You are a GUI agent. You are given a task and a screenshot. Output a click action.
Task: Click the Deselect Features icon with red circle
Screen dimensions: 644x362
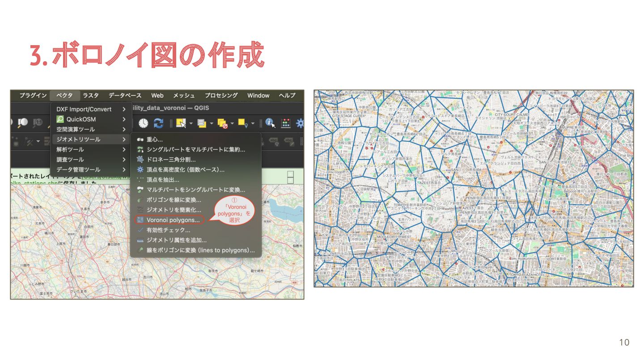pyautogui.click(x=222, y=122)
